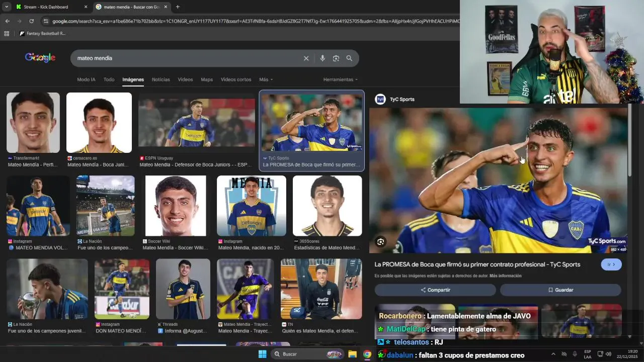644x362 pixels.
Task: Open the tab search dropdown arrow
Action: 7,7
